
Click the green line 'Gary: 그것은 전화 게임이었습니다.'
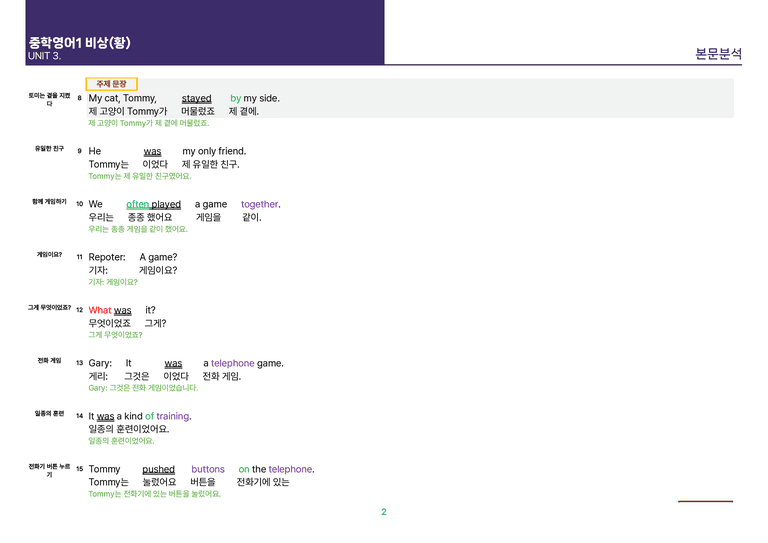click(x=143, y=388)
